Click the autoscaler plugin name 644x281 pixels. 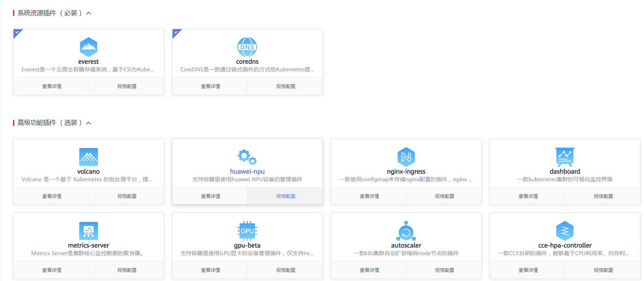[406, 245]
